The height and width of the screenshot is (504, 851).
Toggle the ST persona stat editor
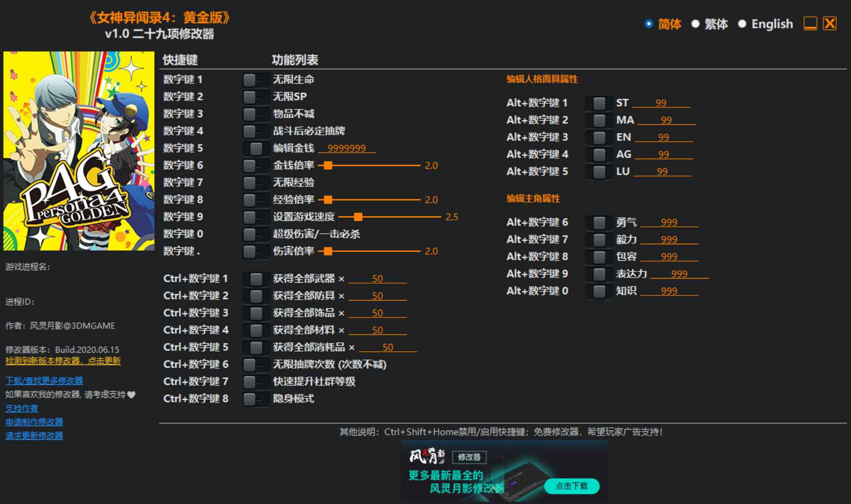tap(598, 103)
